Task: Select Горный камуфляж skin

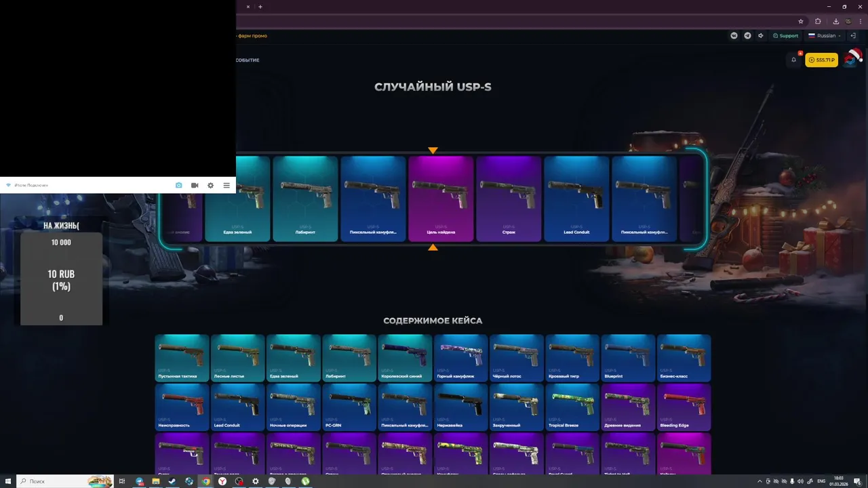Action: click(x=460, y=358)
